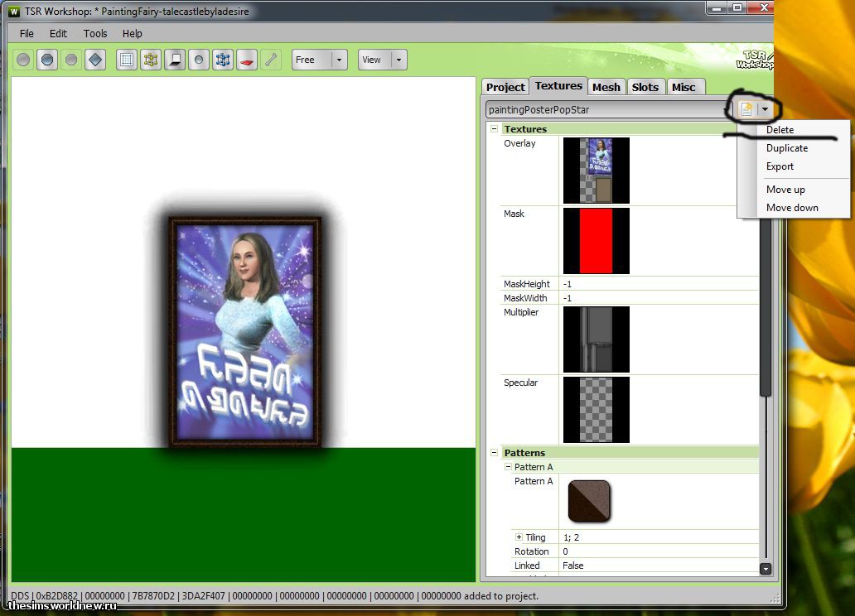Click the red Mask texture thumbnail
Screen dimensions: 855x616
tap(596, 240)
